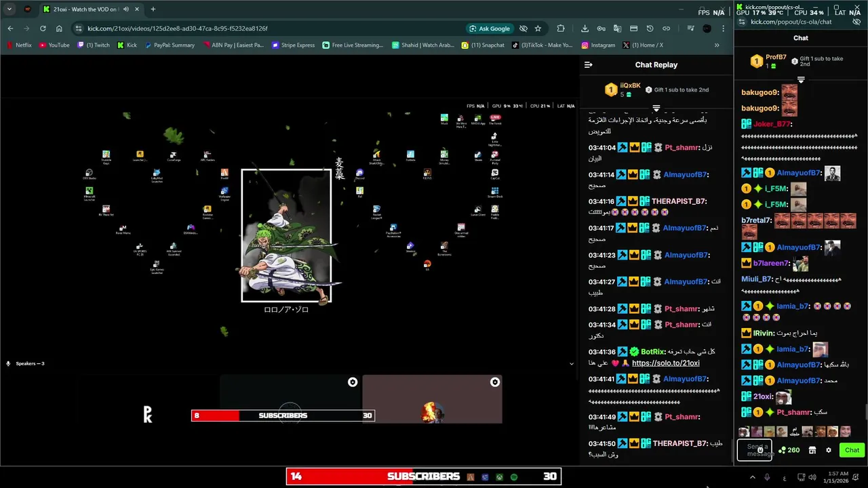Toggle the crossed-eye icon in popout address bar
868x488 pixels.
coord(856,22)
